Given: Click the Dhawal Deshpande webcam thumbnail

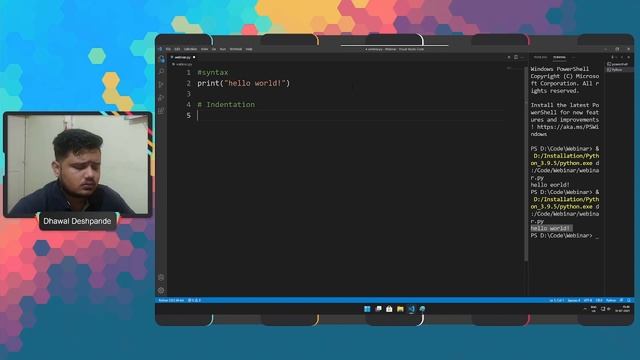Looking at the screenshot, I should point(78,164).
